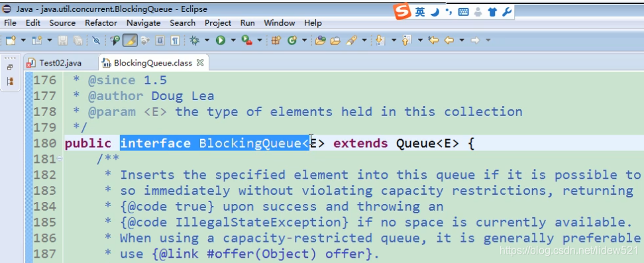This screenshot has height=263, width=644.
Task: Open the Next Annotation dropdown arrow
Action: pyautogui.click(x=394, y=40)
